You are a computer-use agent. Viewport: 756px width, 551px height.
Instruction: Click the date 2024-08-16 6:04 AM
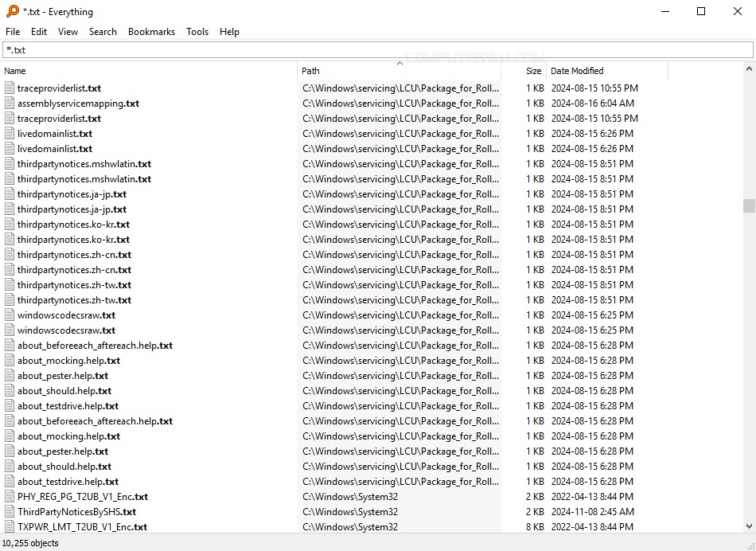pyautogui.click(x=593, y=104)
